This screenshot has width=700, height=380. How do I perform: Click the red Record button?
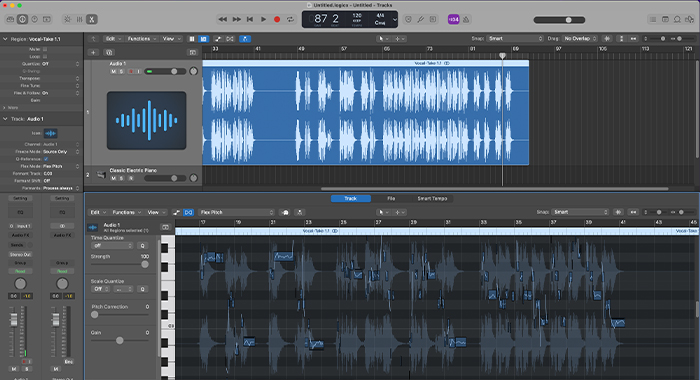(277, 19)
